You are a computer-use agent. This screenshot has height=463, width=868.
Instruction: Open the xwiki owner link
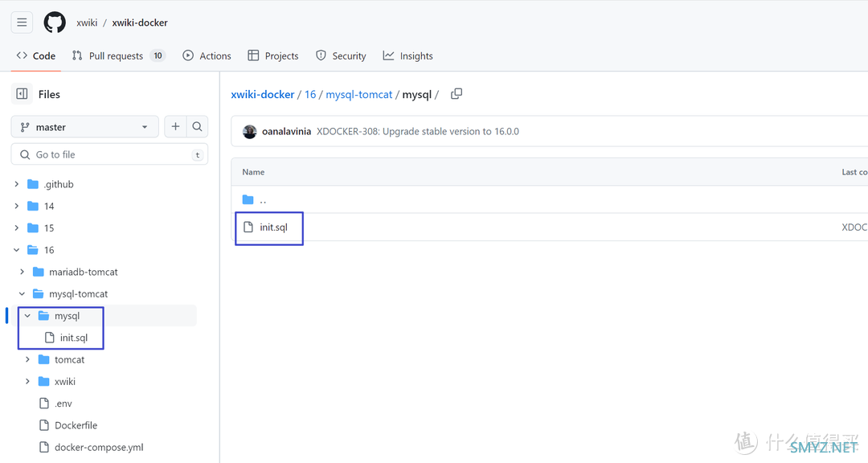[x=87, y=23]
